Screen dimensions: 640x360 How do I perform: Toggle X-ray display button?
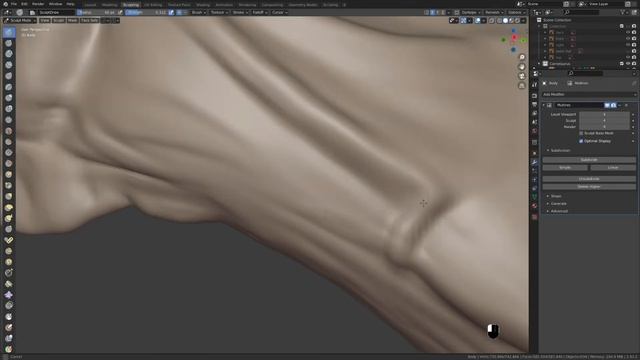[x=491, y=20]
